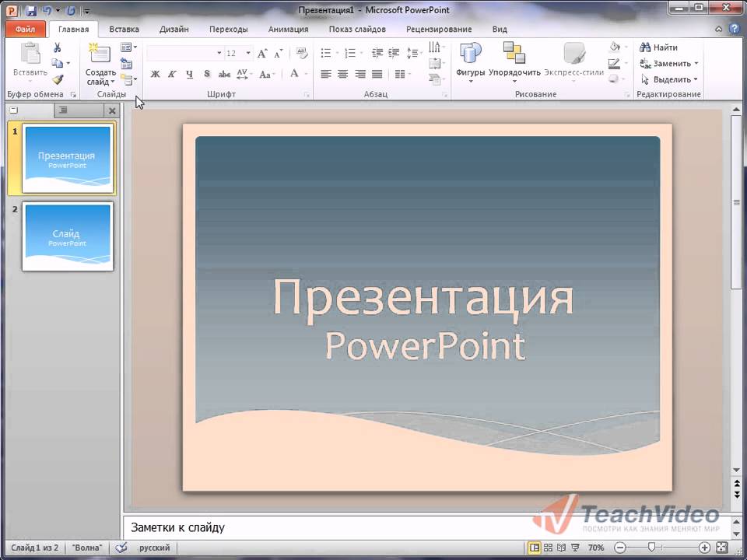Image resolution: width=747 pixels, height=560 pixels.
Task: Click the Decrease list level icon
Action: [x=377, y=53]
